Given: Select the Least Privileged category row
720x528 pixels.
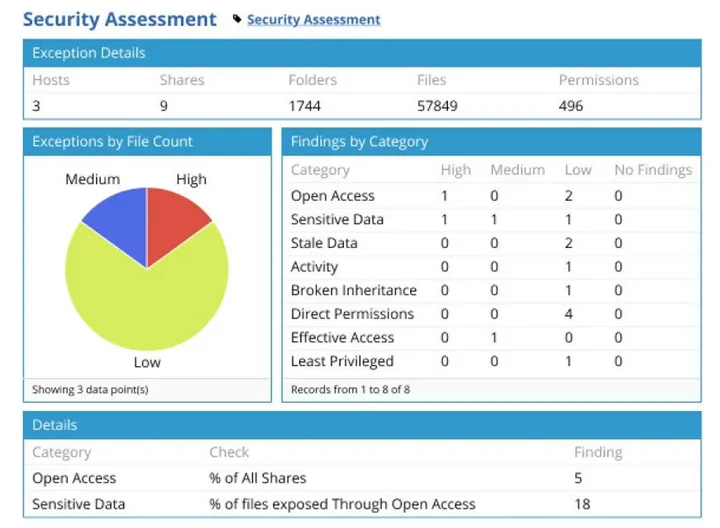Looking at the screenshot, I should [342, 361].
